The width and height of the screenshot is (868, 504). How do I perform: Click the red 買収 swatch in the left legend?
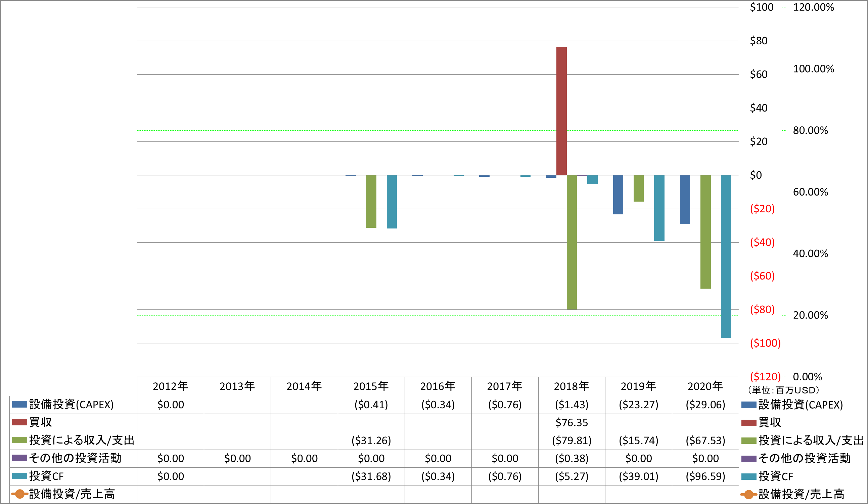click(19, 422)
